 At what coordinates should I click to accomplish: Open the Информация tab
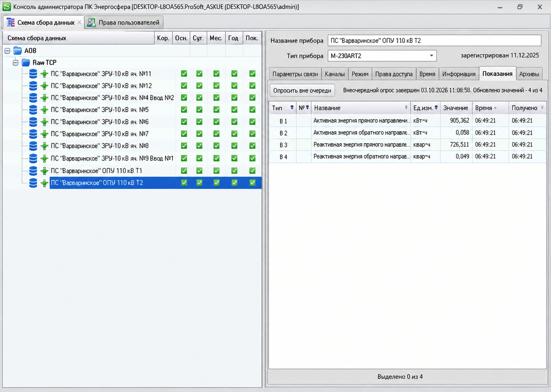459,74
